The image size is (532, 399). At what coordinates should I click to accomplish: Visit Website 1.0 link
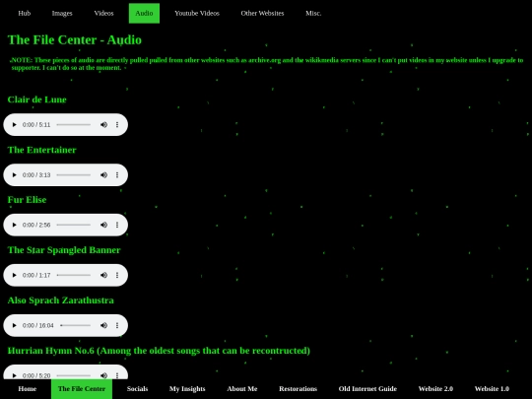click(x=492, y=389)
